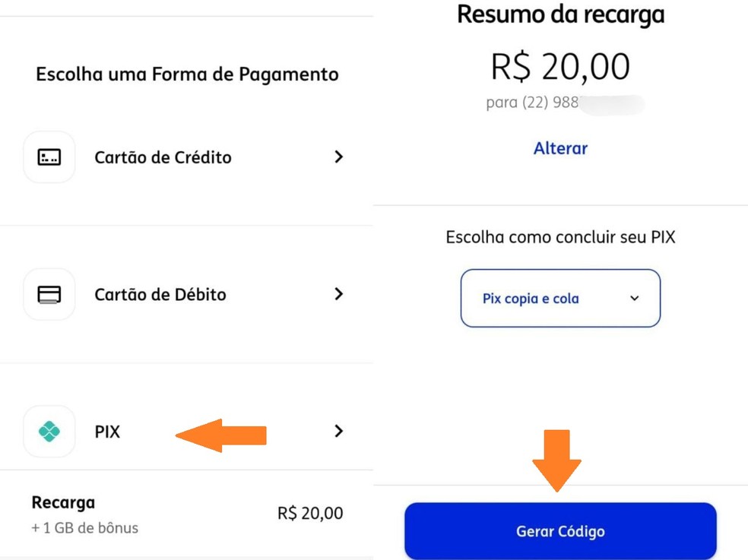Click the orange arrow pointing at PIX

(x=220, y=435)
